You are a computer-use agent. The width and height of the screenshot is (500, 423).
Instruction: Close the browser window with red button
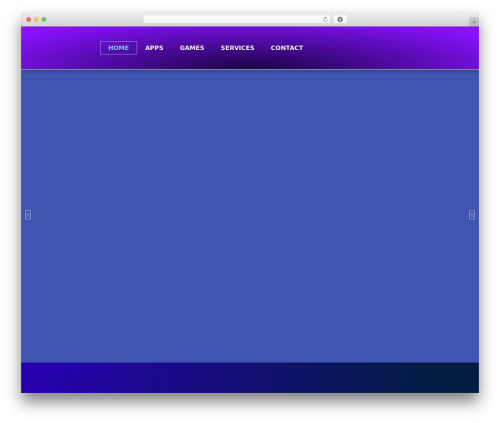coord(29,19)
